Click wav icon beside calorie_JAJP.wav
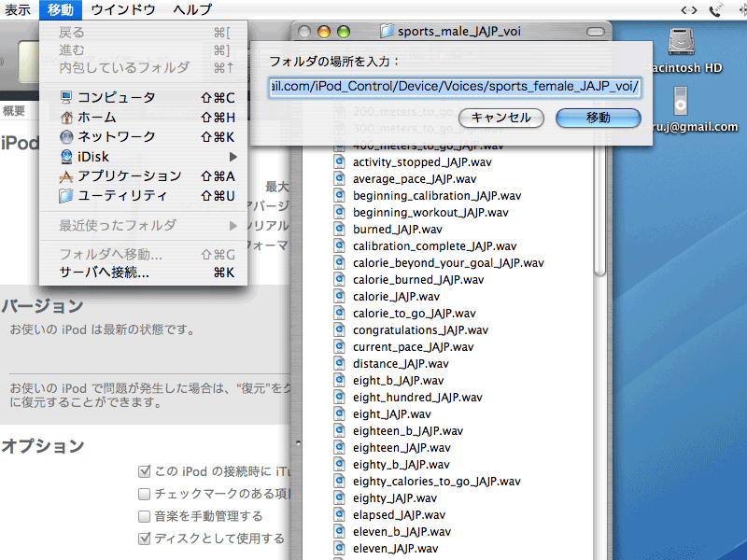The width and height of the screenshot is (747, 560). point(339,296)
